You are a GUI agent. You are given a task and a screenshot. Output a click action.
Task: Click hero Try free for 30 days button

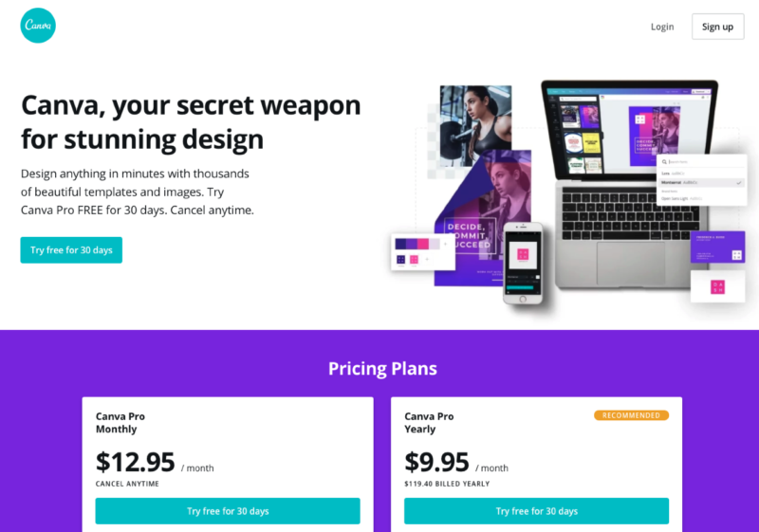coord(71,250)
